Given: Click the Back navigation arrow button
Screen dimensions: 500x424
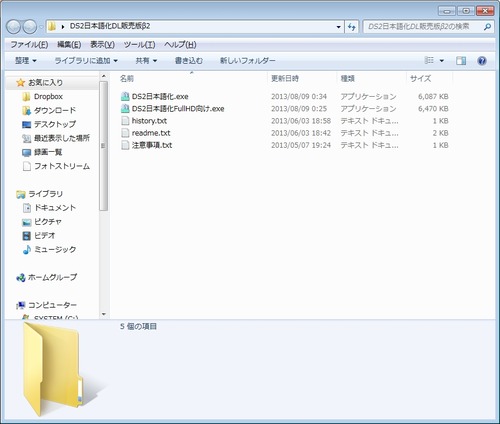Looking at the screenshot, I should (13, 27).
